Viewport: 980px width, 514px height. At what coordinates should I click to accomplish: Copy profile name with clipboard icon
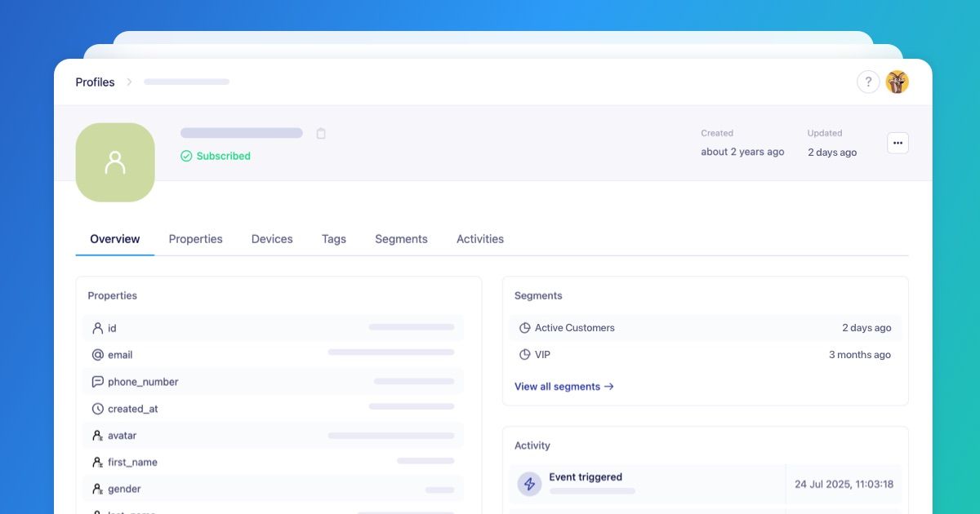(x=321, y=133)
